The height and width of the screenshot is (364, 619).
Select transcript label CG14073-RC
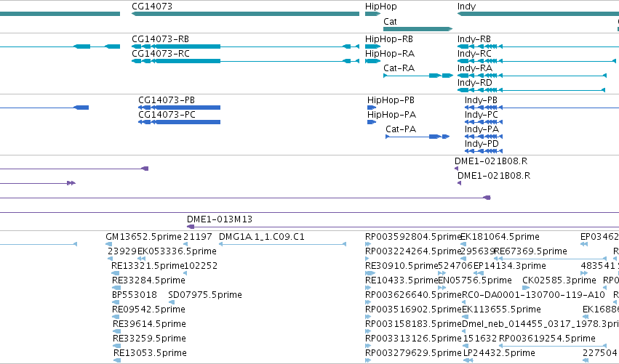(160, 54)
